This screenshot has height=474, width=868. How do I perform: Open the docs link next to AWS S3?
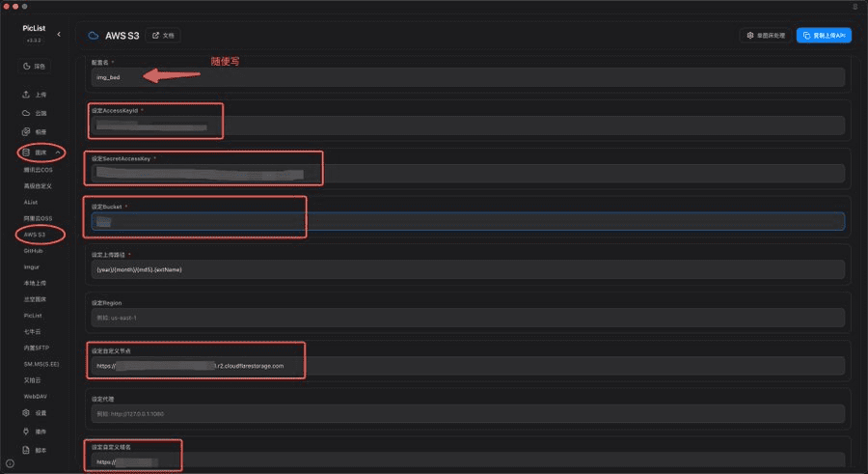click(163, 36)
